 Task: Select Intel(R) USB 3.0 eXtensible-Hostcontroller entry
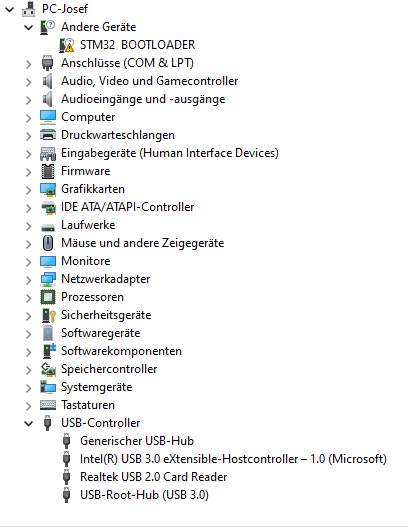[233, 459]
